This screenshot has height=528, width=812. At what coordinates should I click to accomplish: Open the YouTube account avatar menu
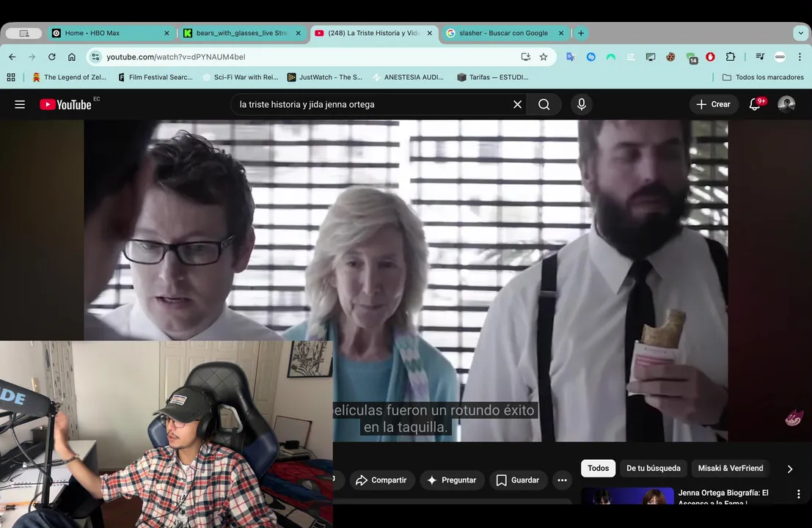coord(786,105)
